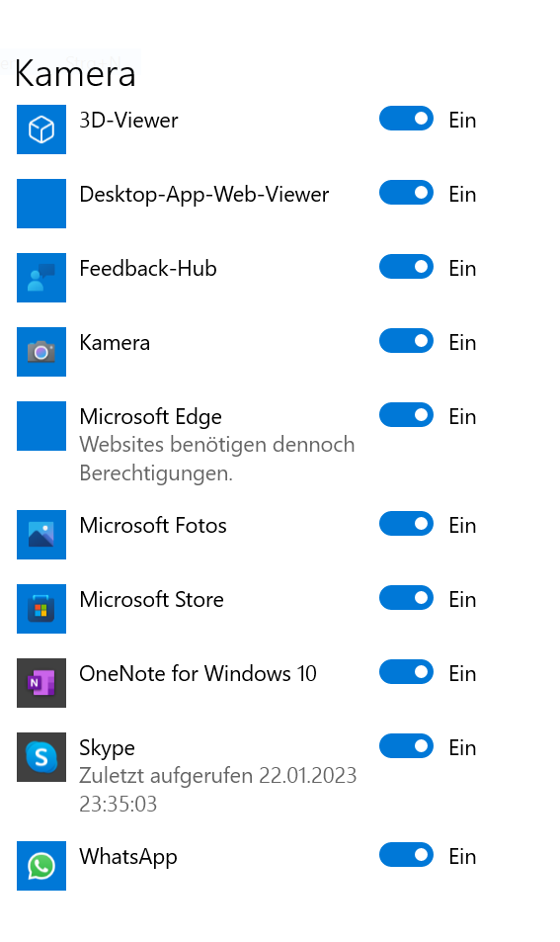Click the blank Desktop-App-Web-Viewer icon tile
This screenshot has height=942, width=560.
coord(41,204)
